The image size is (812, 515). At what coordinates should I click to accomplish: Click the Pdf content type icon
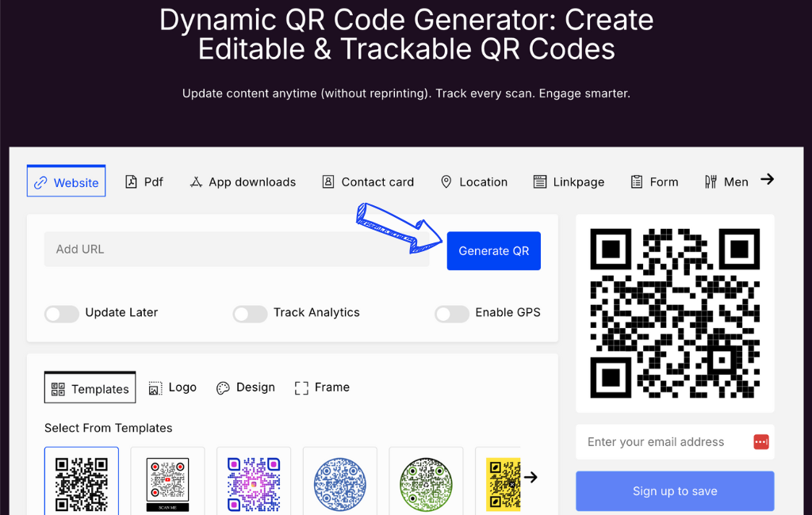pyautogui.click(x=132, y=181)
